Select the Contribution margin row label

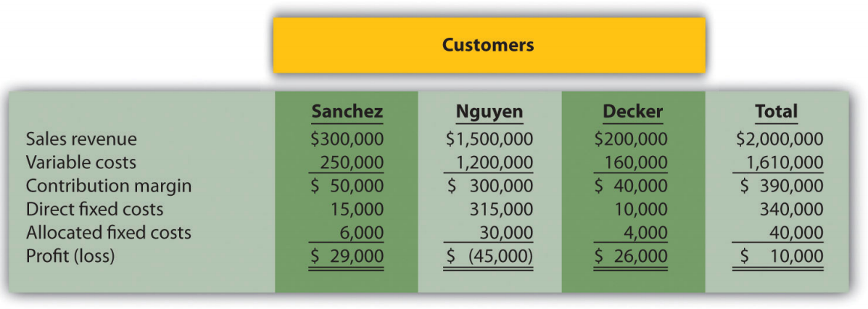pos(109,186)
